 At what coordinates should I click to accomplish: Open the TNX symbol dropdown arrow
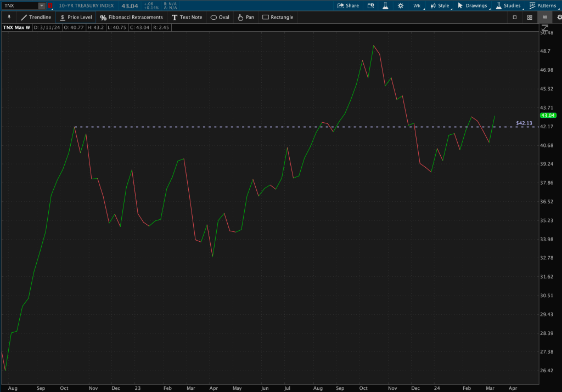coord(42,5)
